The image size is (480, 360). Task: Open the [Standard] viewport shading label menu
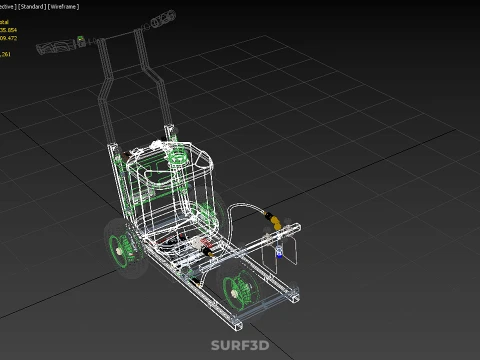click(x=32, y=7)
